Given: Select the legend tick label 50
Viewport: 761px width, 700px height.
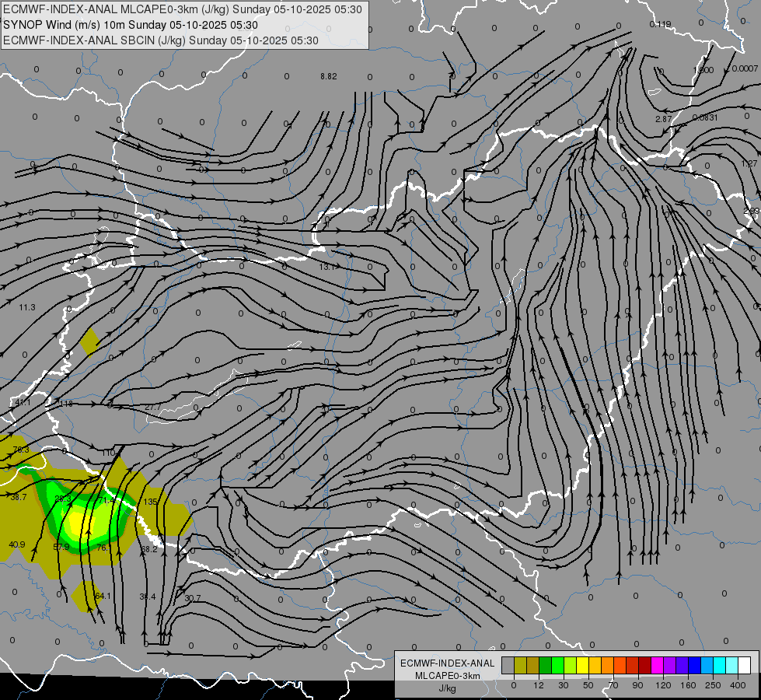Looking at the screenshot, I should pyautogui.click(x=588, y=685).
